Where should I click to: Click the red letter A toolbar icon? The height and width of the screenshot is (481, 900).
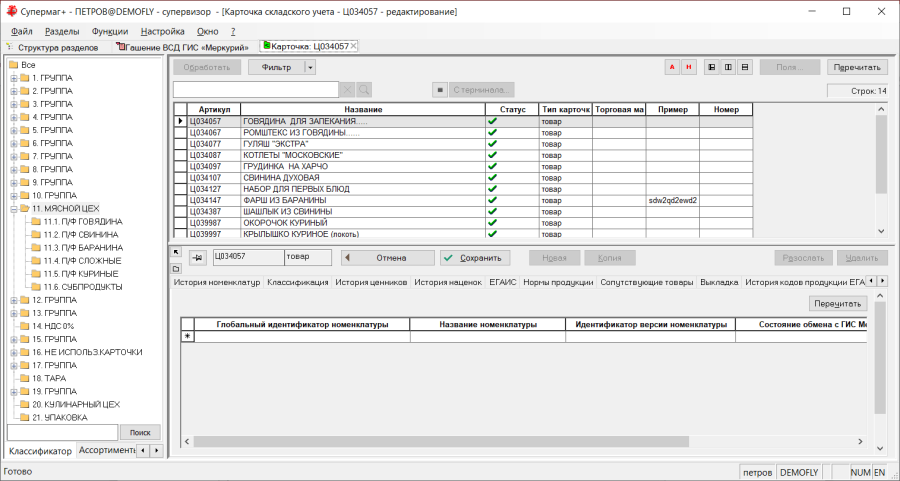click(672, 67)
